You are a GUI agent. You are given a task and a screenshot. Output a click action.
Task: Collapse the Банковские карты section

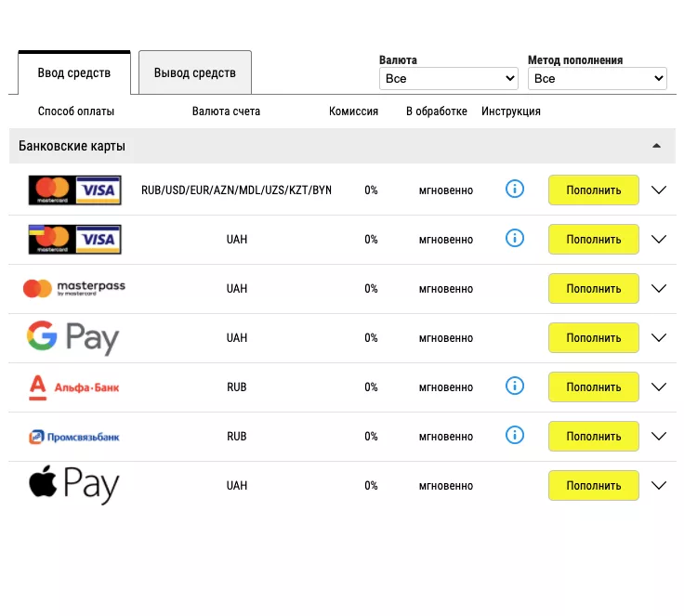656,146
